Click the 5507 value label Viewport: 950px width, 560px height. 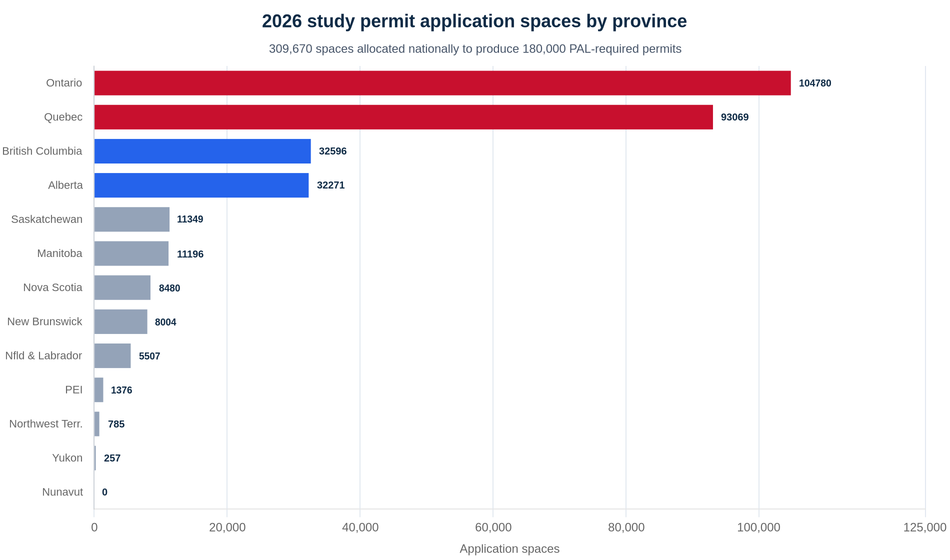pyautogui.click(x=149, y=356)
